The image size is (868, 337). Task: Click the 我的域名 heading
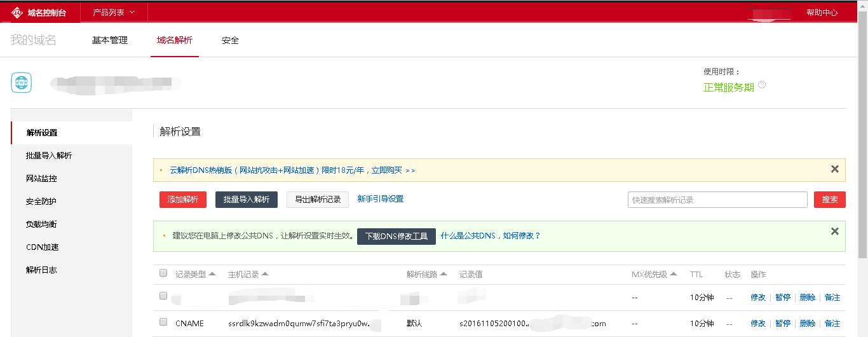[x=34, y=40]
